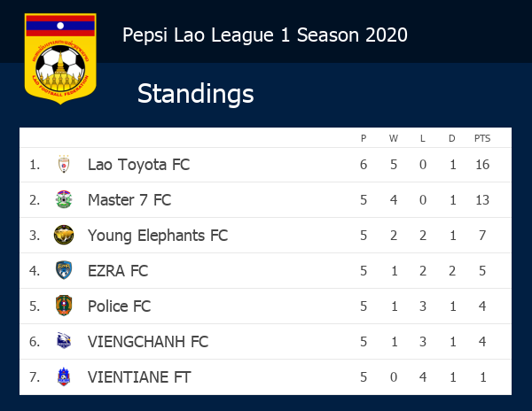Click the Young Elephants FC round emblem
532x411 pixels.
(x=64, y=235)
